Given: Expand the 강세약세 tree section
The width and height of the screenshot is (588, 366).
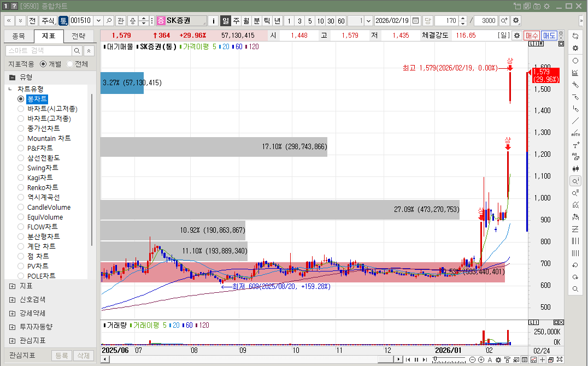Looking at the screenshot, I should click(13, 314).
